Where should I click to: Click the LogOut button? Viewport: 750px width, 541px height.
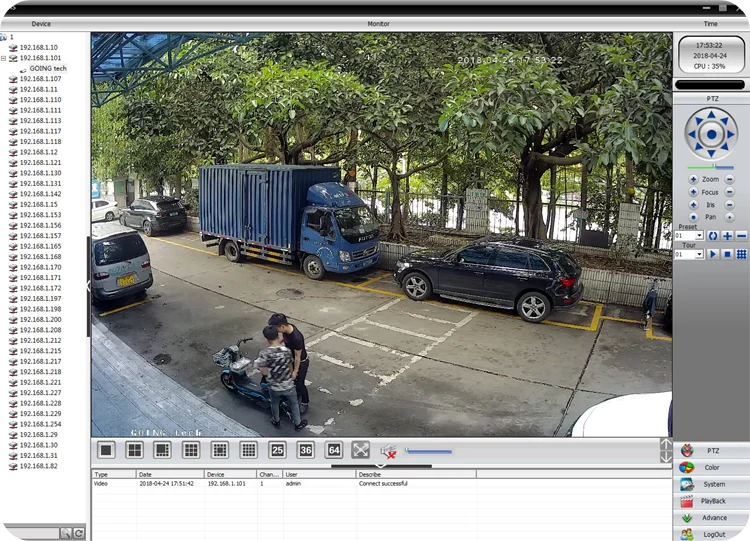pyautogui.click(x=711, y=534)
